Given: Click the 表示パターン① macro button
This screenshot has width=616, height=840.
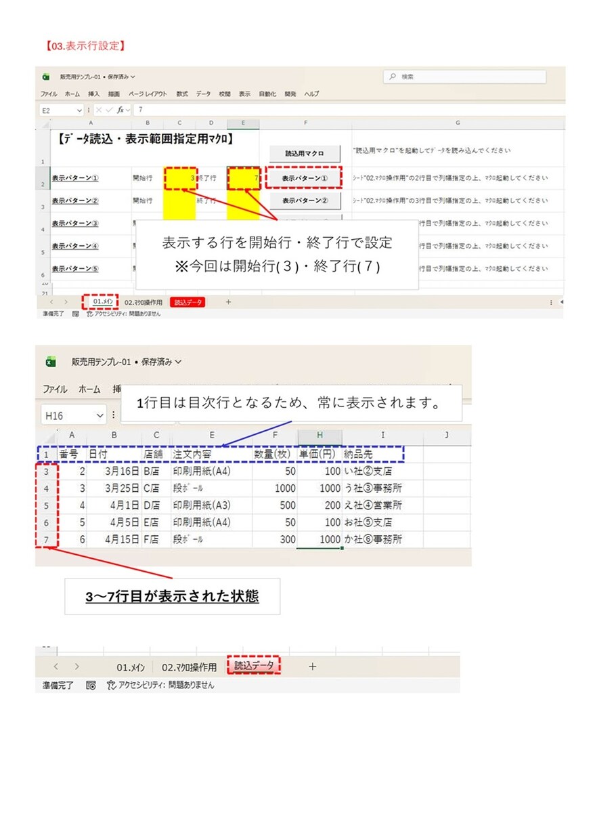Looking at the screenshot, I should (x=305, y=179).
